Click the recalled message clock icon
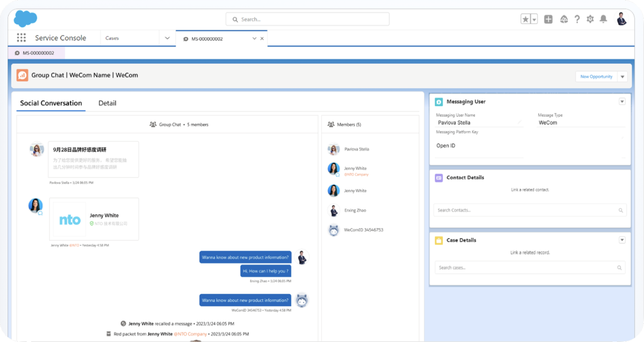Screen dimensions: 644x342 (123, 324)
